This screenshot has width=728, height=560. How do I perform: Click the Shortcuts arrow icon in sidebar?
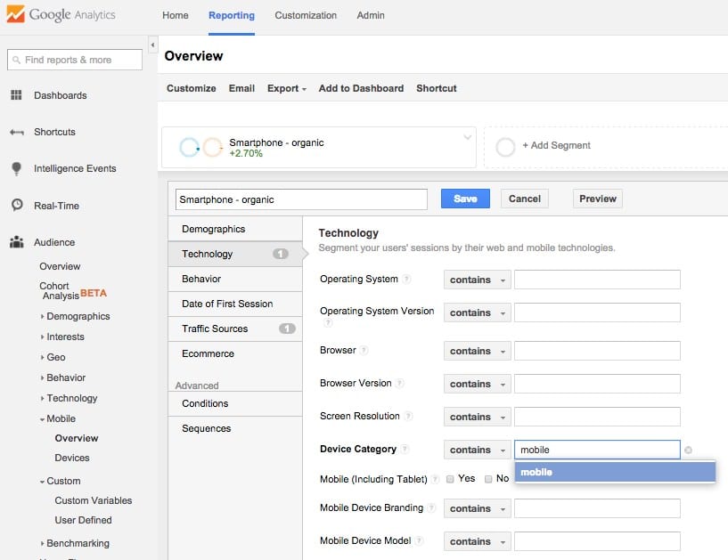click(x=16, y=132)
